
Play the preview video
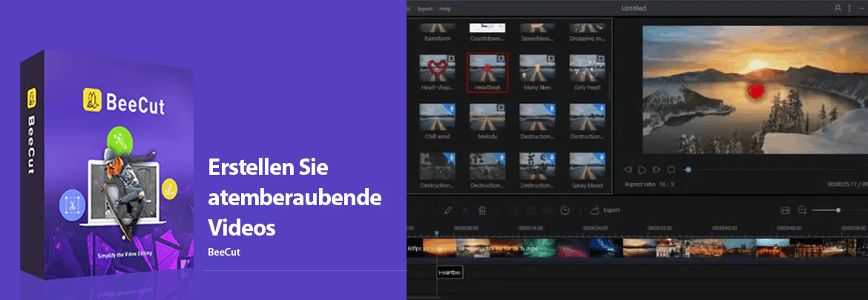(642, 170)
